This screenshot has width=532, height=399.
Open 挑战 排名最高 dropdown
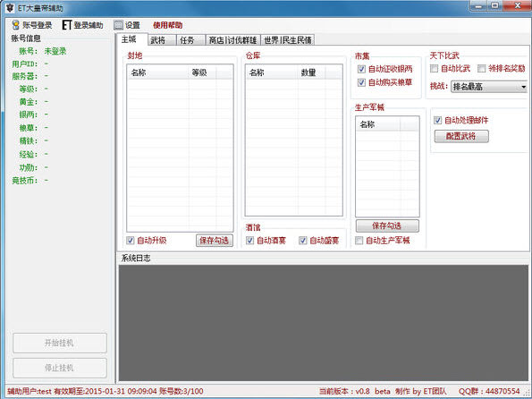tap(489, 87)
